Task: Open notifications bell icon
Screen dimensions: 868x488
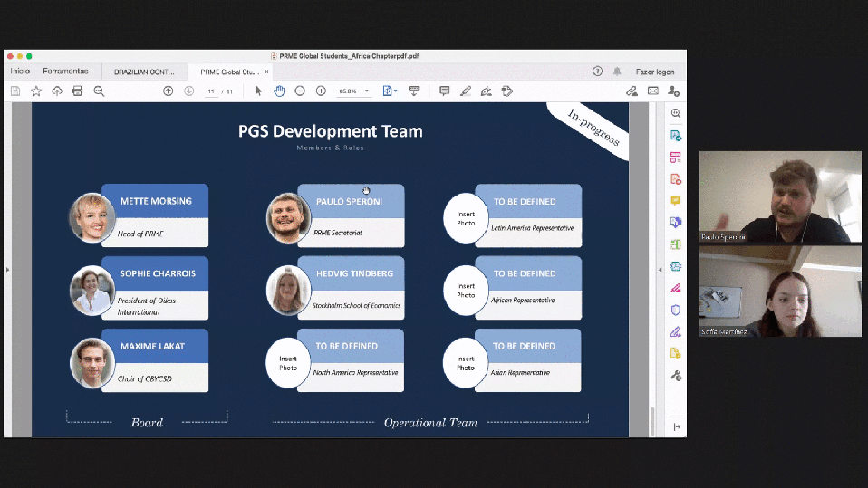Action: [617, 72]
